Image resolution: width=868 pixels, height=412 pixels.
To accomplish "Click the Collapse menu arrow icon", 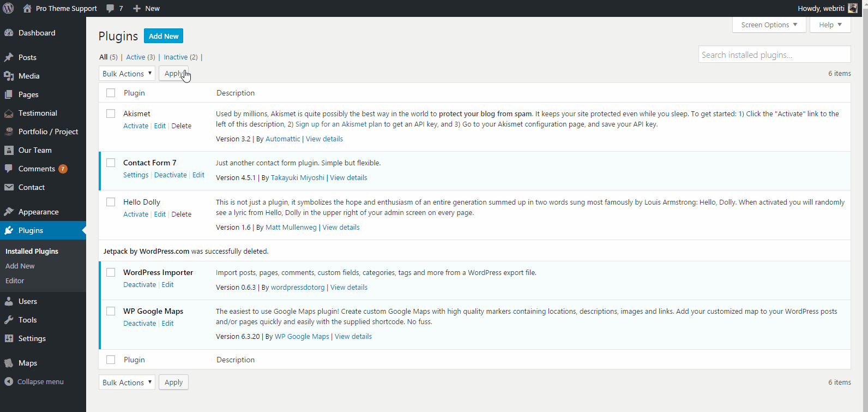I will [9, 381].
